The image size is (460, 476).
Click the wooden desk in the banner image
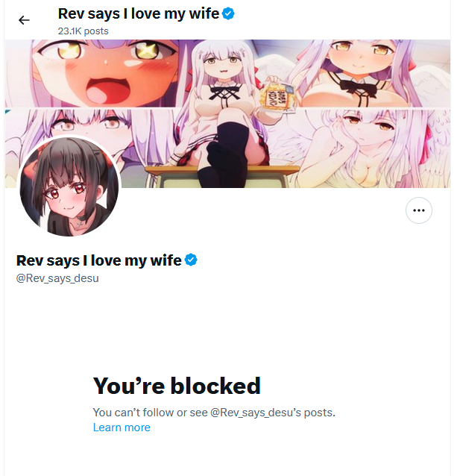pos(224,177)
